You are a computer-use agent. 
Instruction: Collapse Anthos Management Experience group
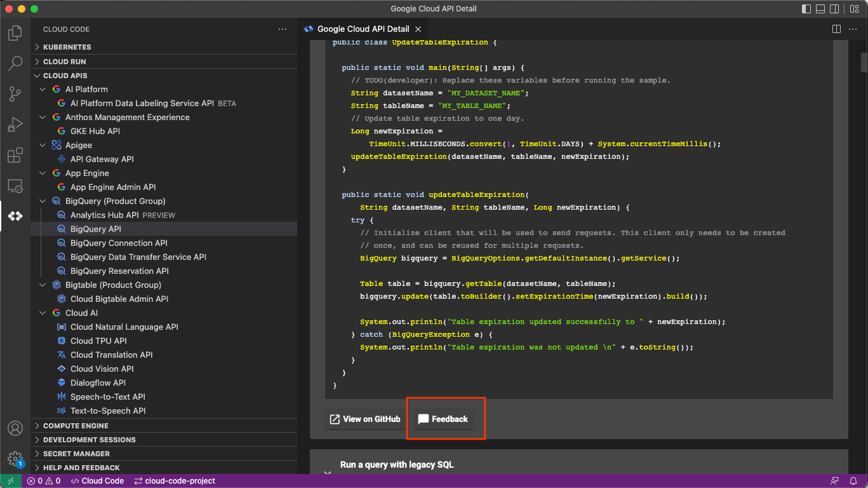(43, 117)
